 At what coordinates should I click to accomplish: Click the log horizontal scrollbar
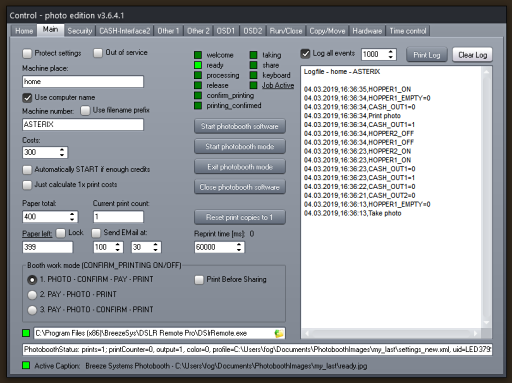(x=392, y=333)
